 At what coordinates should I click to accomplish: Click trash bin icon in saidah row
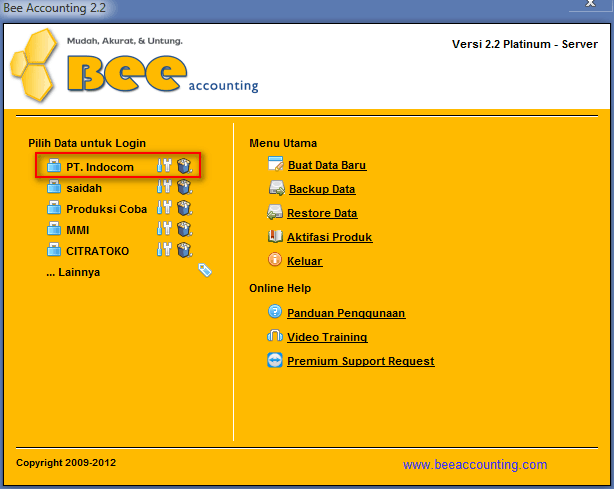(x=184, y=187)
